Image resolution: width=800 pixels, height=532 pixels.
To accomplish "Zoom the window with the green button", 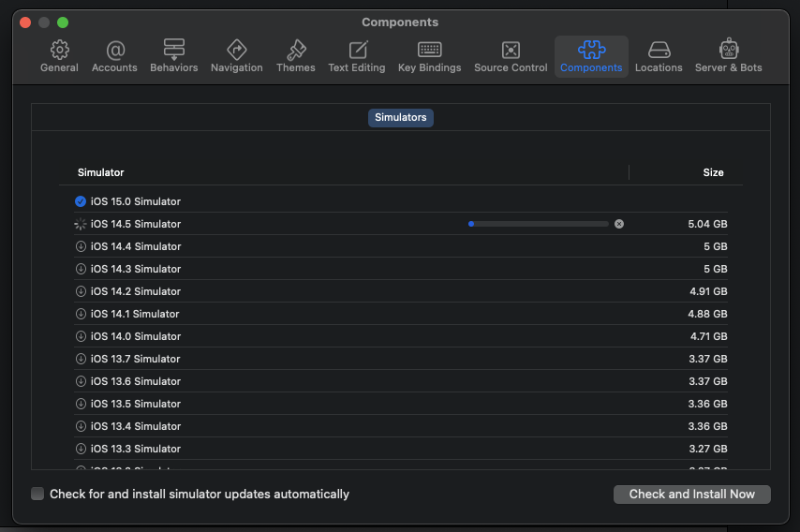I will [63, 22].
